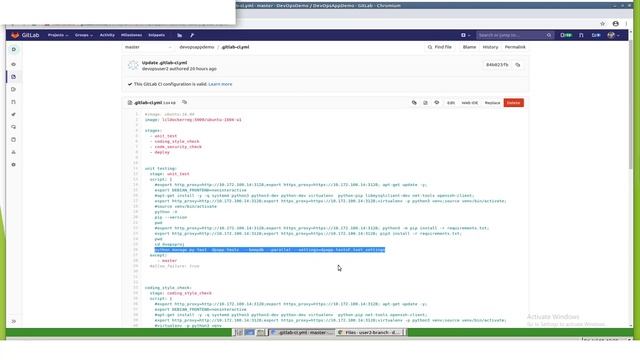Viewport: 640px width, 360px height.
Task: Click the eye icon in the file toolbar
Action: click(437, 103)
